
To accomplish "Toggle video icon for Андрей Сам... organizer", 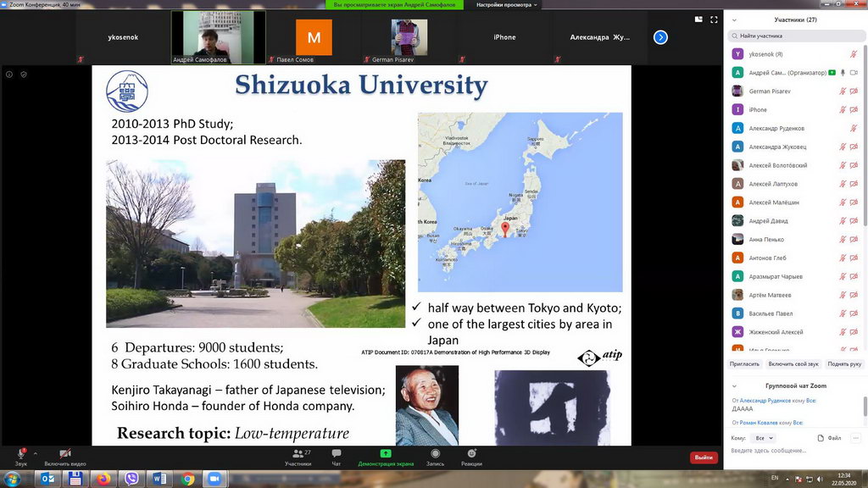I will [854, 73].
